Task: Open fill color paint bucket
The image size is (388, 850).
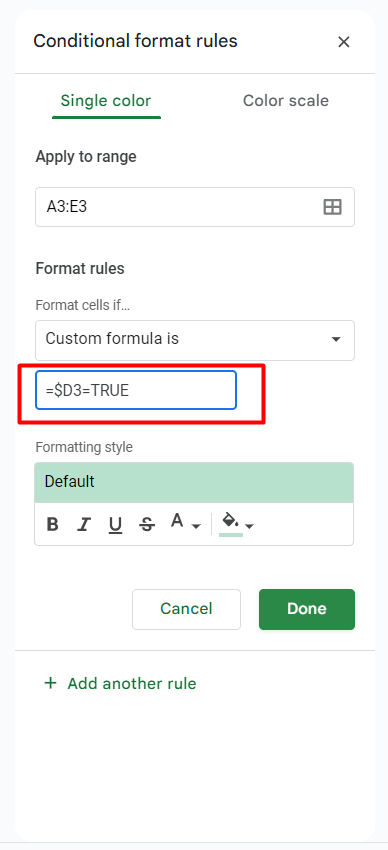Action: [231, 523]
